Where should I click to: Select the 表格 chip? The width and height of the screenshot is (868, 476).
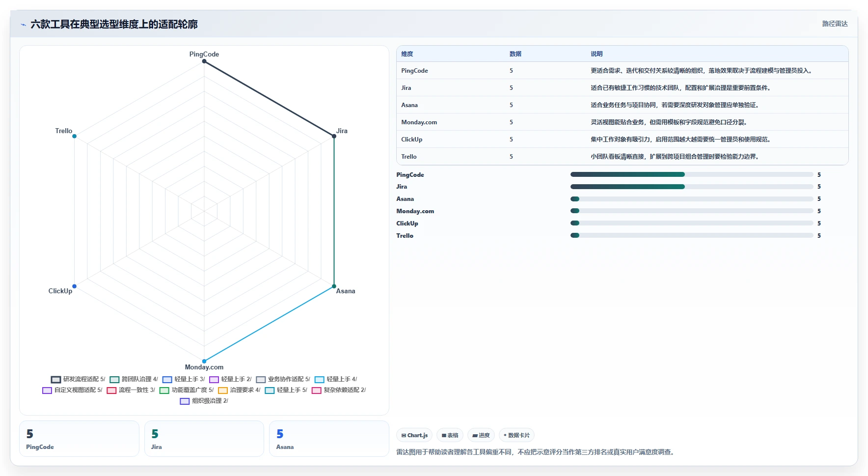pyautogui.click(x=450, y=435)
